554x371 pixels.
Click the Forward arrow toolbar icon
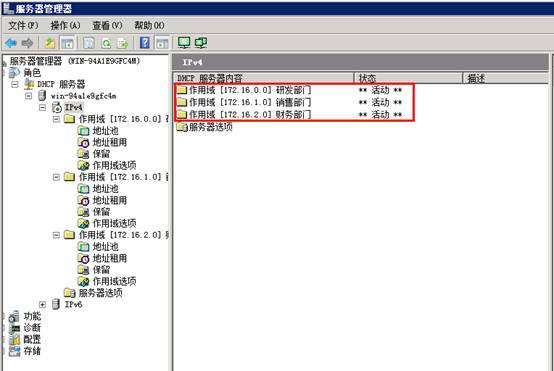[x=27, y=43]
